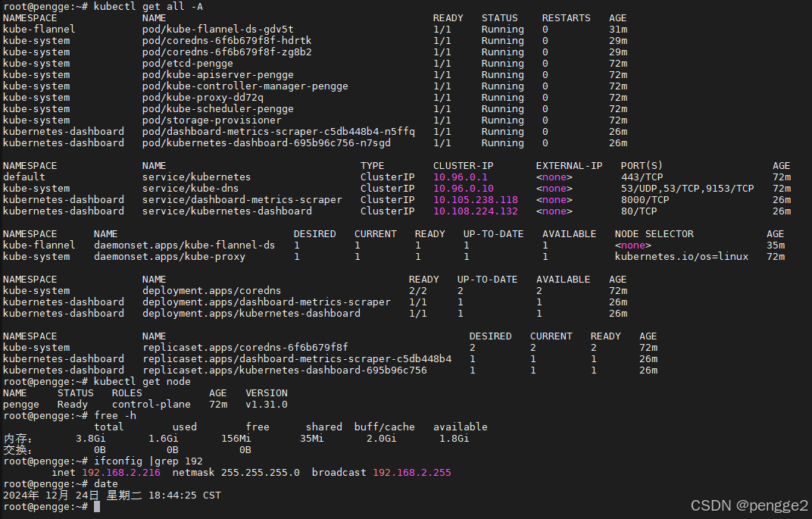The height and width of the screenshot is (519, 812).
Task: Click replicaset.apps/kubernetes-dashboard-695b96c756 name
Action: [285, 370]
